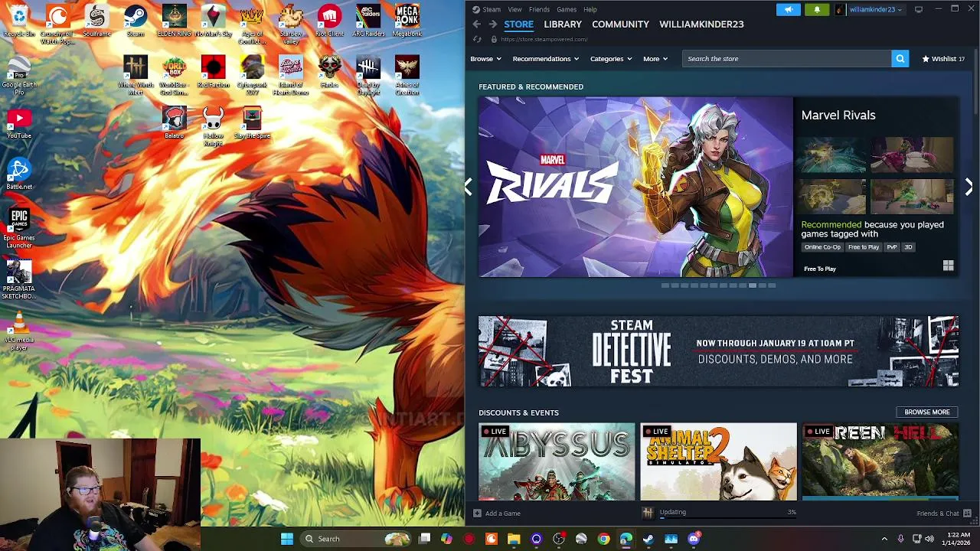Viewport: 980px width, 551px height.
Task: Open the View menu
Action: coord(514,9)
